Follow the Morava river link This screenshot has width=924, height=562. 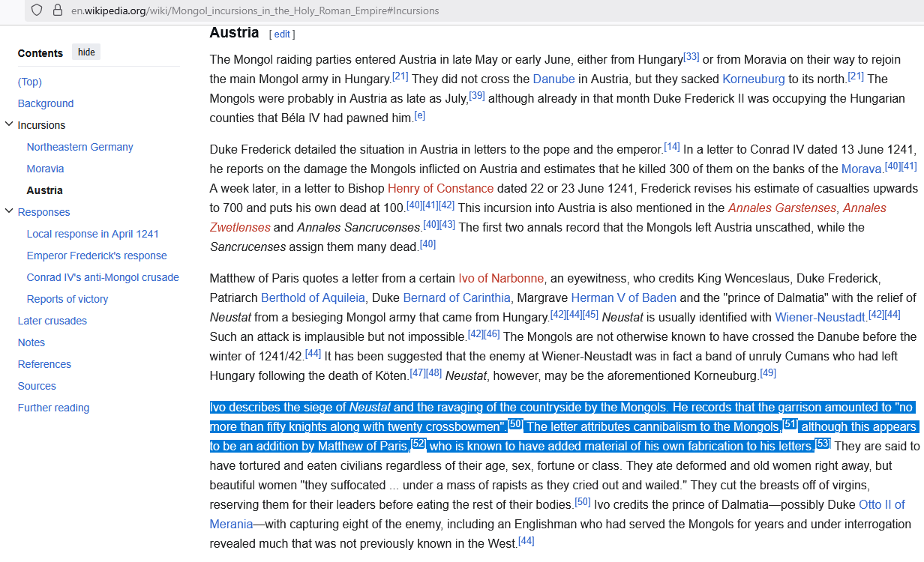point(861,169)
